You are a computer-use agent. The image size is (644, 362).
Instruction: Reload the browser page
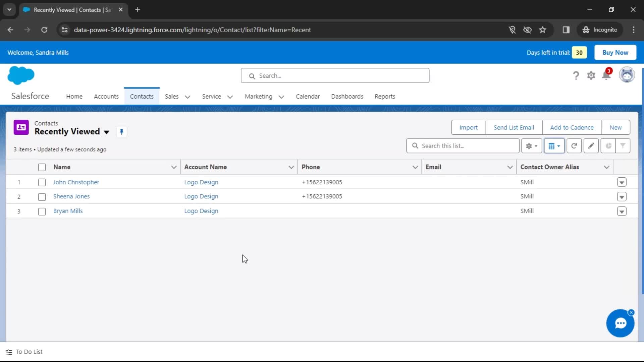click(44, 30)
